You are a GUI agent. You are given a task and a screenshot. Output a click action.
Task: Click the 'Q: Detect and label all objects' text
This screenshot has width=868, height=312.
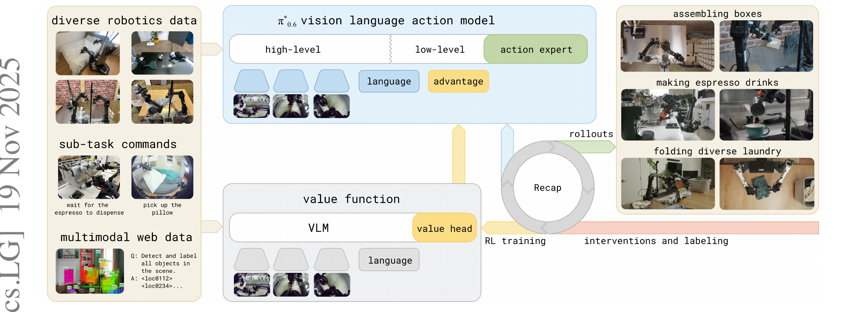tap(164, 263)
